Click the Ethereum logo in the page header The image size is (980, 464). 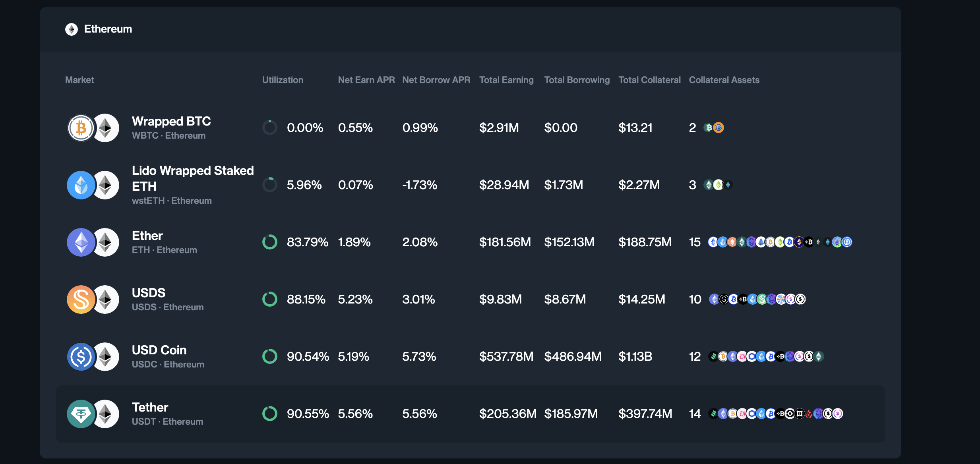72,29
